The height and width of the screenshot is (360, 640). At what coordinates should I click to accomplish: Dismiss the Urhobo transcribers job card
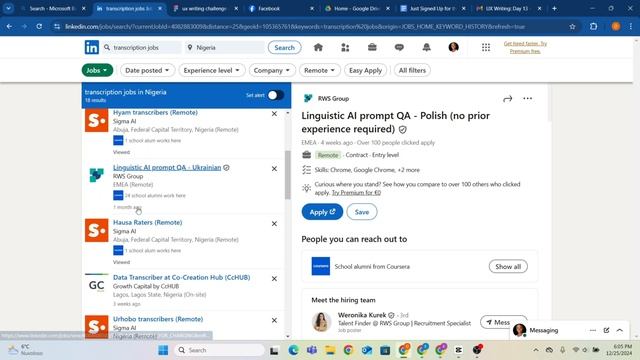(274, 320)
